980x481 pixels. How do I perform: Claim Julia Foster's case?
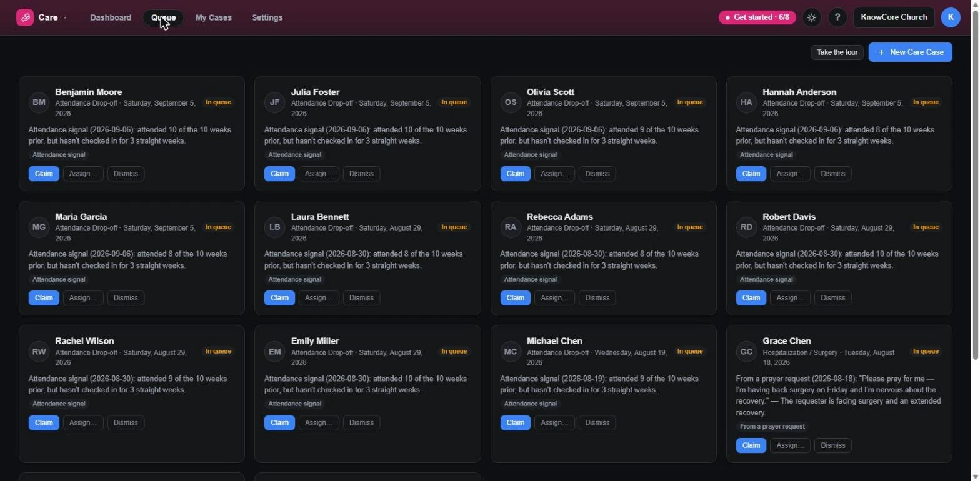[279, 174]
